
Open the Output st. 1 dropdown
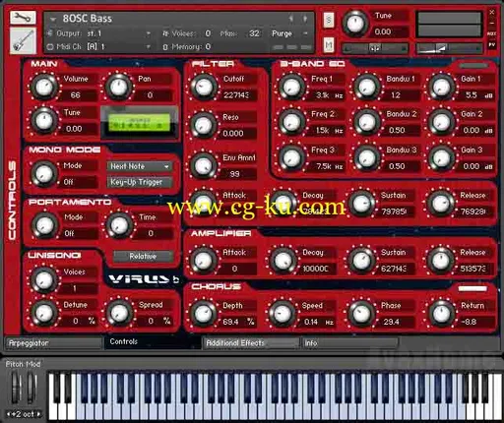click(148, 33)
